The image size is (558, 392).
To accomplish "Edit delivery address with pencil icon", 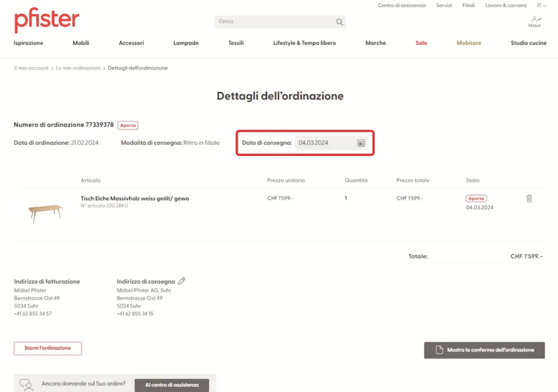I will pyautogui.click(x=182, y=281).
